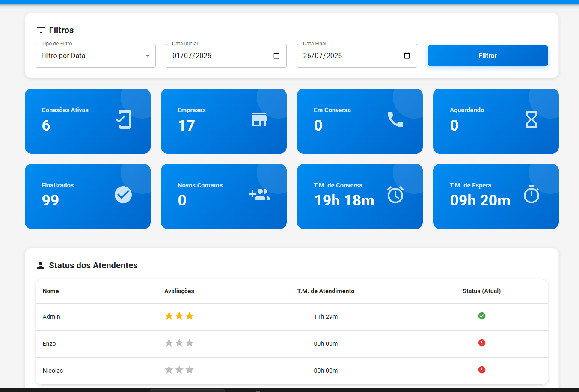Click the T.M. de Espera stopwatch icon
Screen dimensions: 579x392
tap(531, 195)
